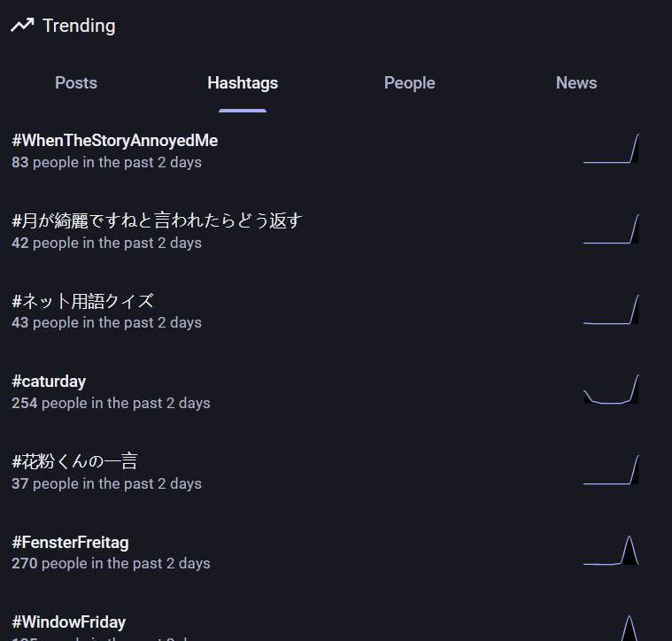Screen dimensions: 672x641
Task: Click the usage sparkline beside #月が綺麗ですねと言われたらどう返す
Action: pyautogui.click(x=611, y=230)
